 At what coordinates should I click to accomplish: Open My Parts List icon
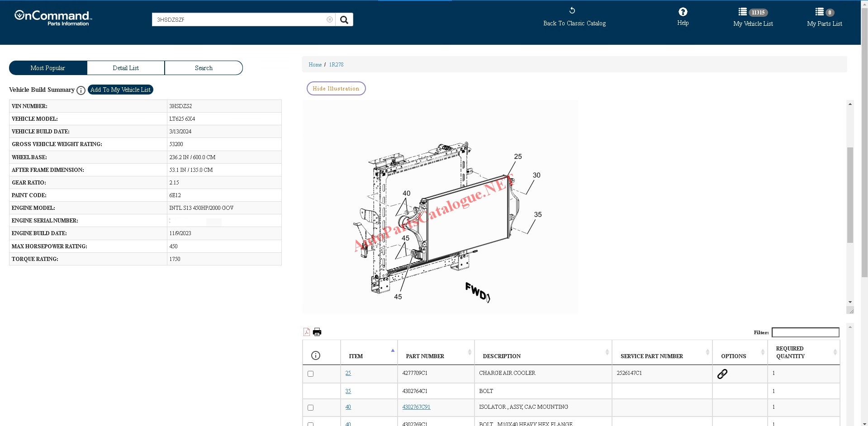coord(819,12)
